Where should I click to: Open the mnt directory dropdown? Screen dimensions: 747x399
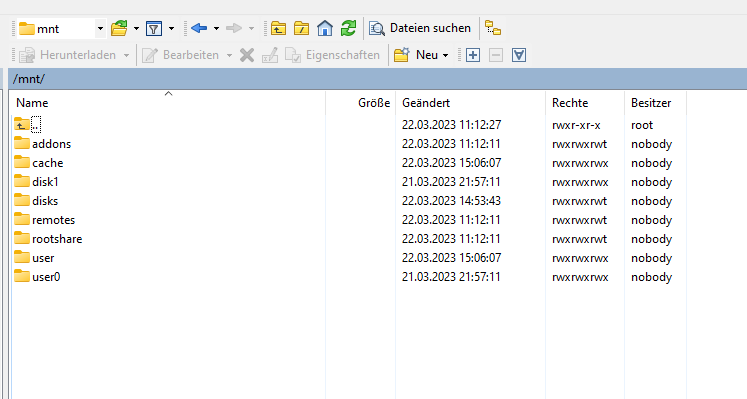100,29
